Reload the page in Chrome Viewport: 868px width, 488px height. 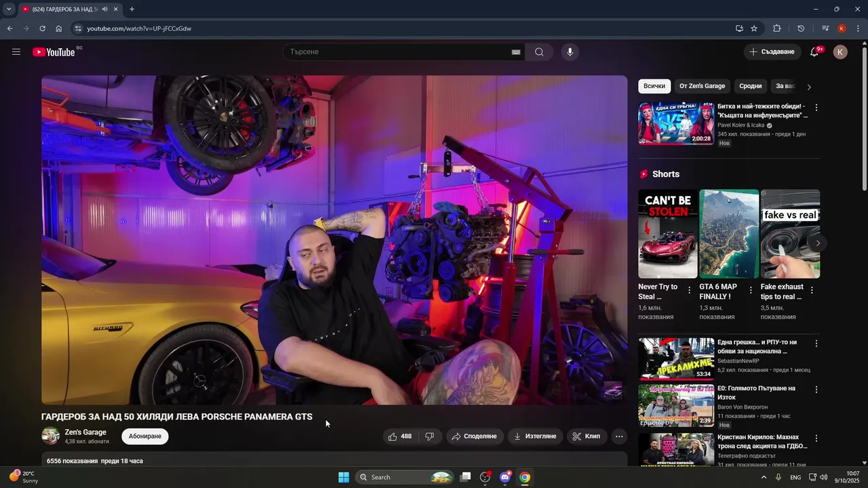coord(42,28)
